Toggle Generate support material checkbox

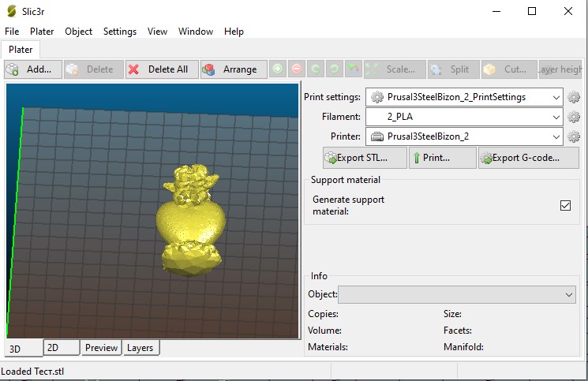pos(565,205)
